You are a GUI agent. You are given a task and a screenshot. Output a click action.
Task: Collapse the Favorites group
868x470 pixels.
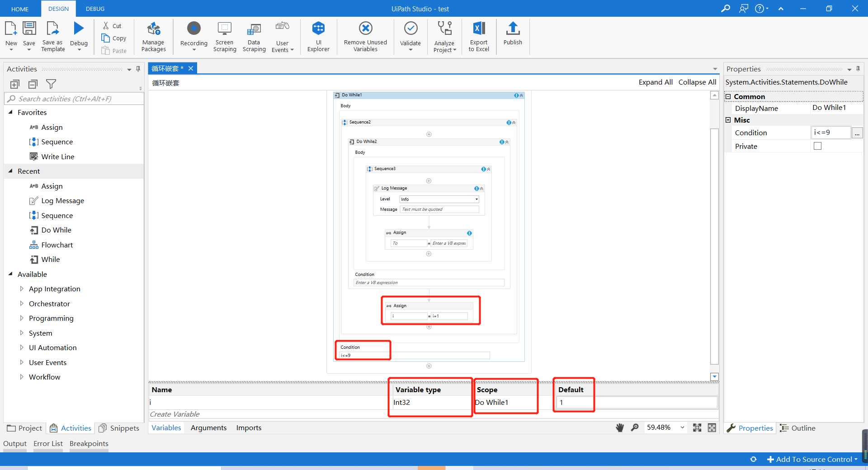click(x=10, y=112)
